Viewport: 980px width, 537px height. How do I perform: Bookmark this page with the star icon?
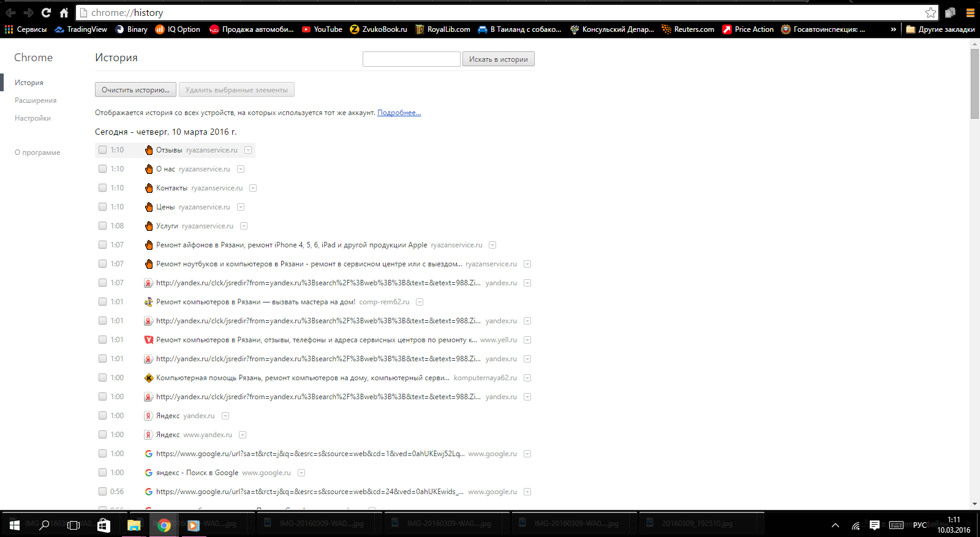[x=930, y=13]
